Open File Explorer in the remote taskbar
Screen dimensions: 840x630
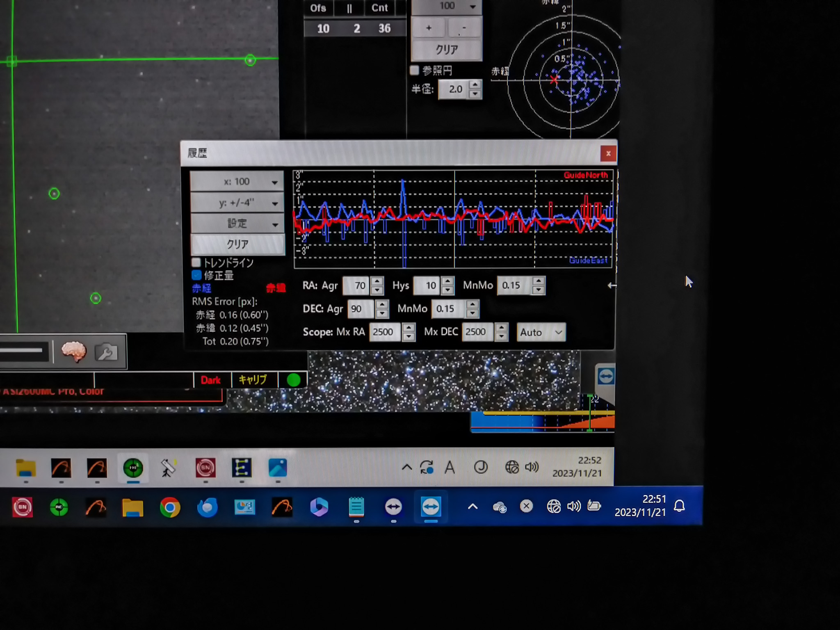coord(25,468)
